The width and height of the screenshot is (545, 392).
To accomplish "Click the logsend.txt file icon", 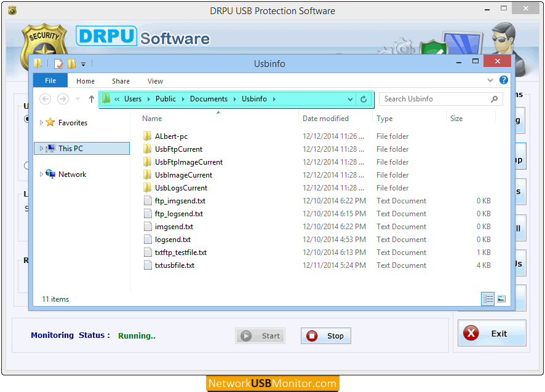I will click(148, 239).
